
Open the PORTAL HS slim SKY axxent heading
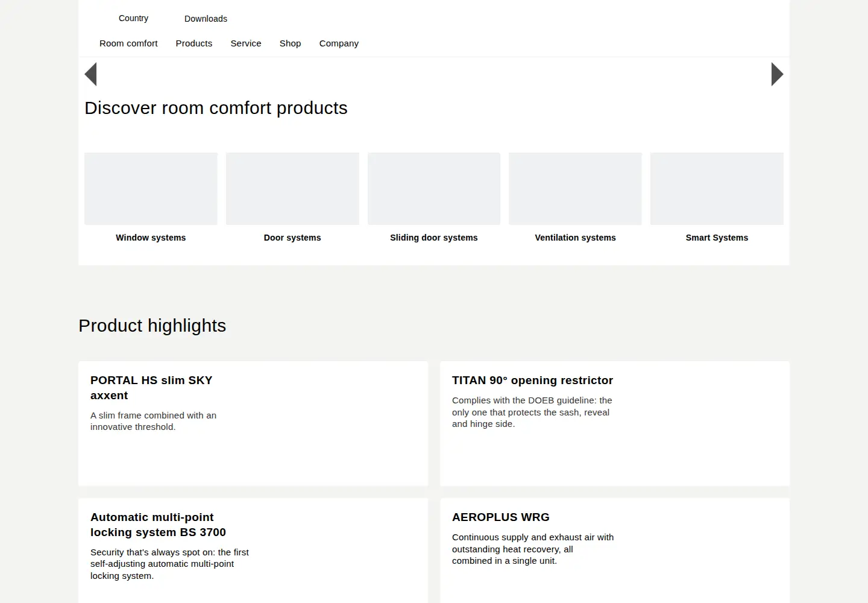(151, 388)
